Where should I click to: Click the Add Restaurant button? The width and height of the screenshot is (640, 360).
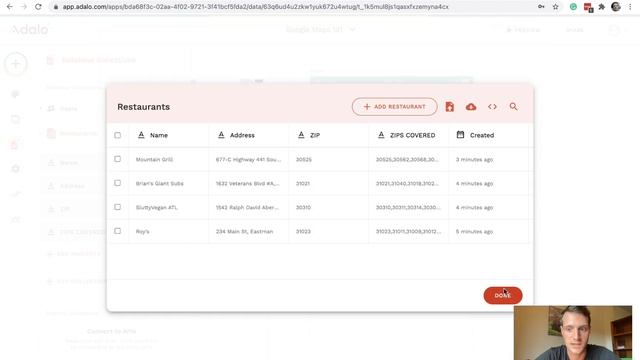click(x=394, y=107)
